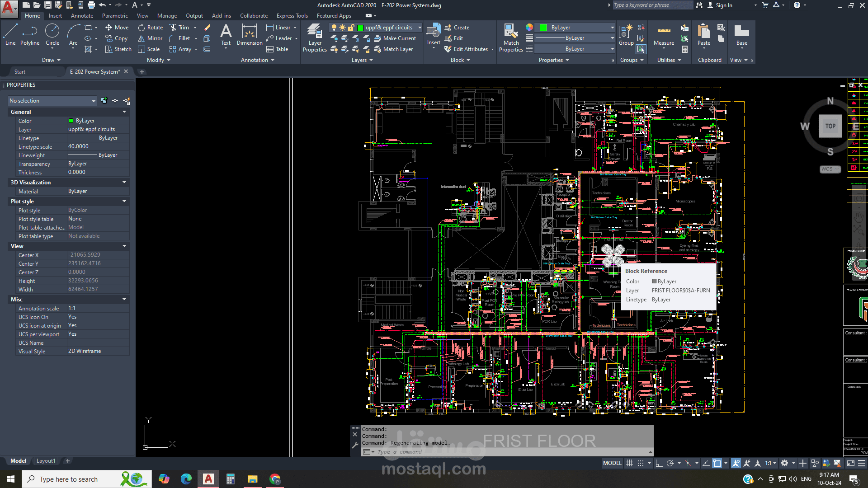This screenshot has width=868, height=488.
Task: Toggle object snap in status bar
Action: pos(717,463)
